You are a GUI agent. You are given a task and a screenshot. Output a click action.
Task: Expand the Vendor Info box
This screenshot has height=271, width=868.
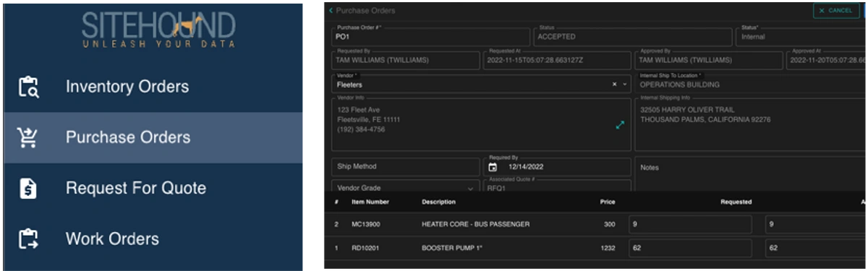[620, 125]
